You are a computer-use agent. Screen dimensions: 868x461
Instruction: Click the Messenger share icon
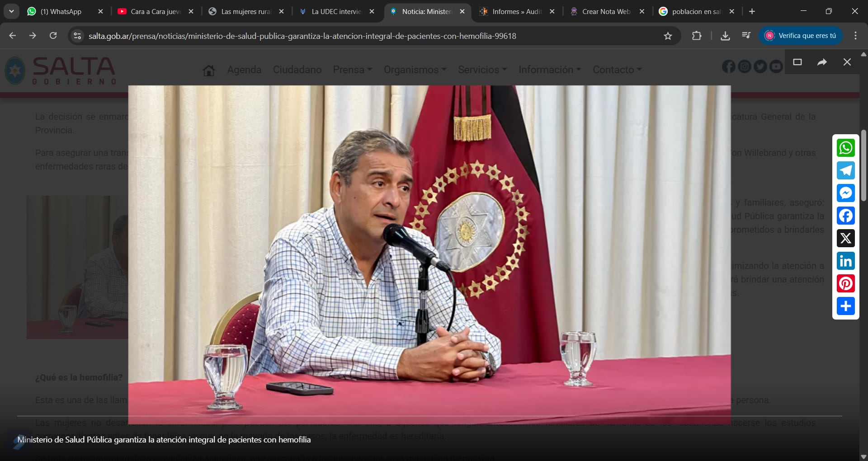coord(845,193)
